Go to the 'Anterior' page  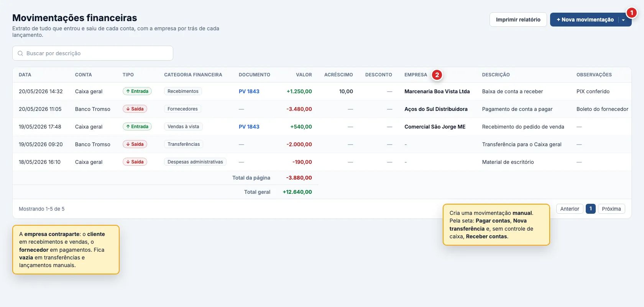pos(570,209)
